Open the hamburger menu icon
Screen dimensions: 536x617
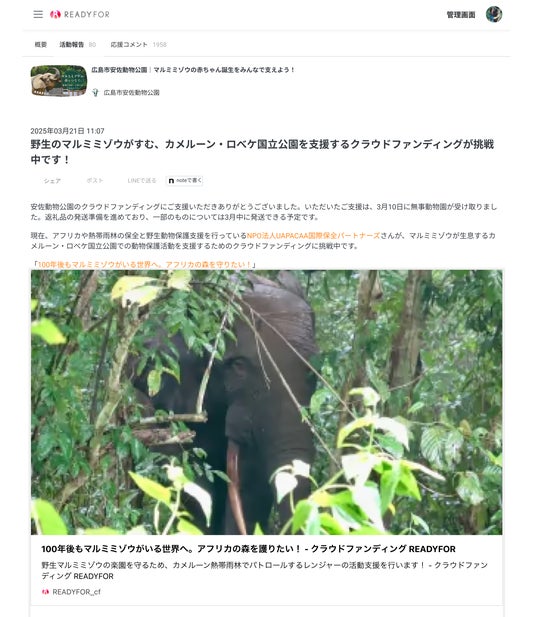pyautogui.click(x=38, y=15)
